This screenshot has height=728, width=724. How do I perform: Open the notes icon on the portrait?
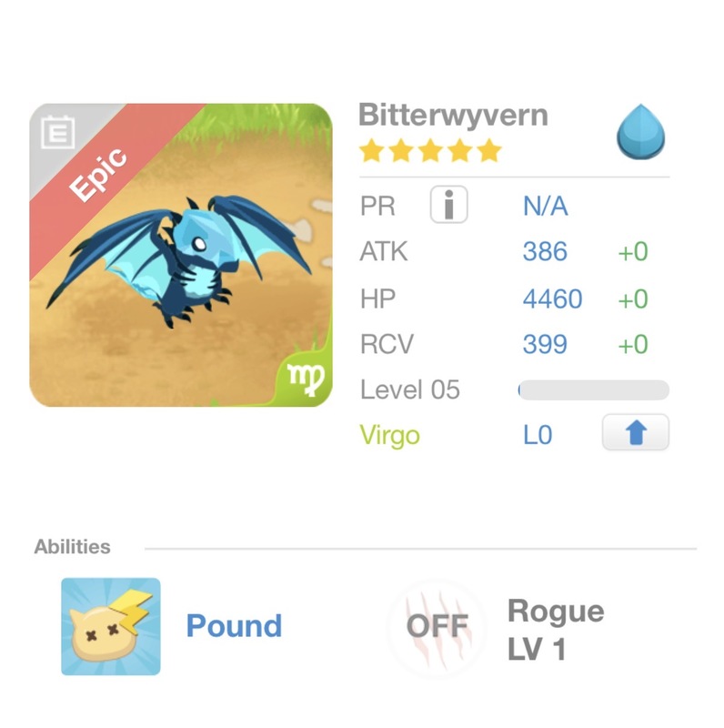click(58, 132)
